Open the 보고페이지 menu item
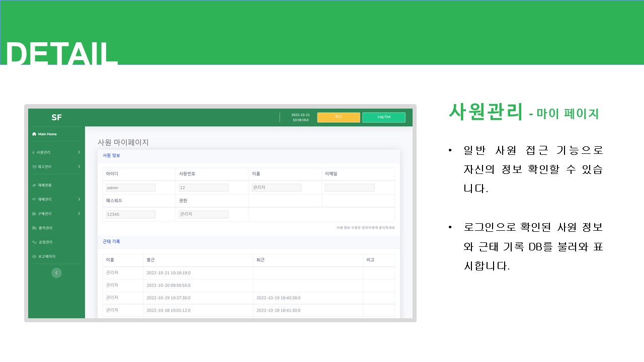 pyautogui.click(x=46, y=256)
